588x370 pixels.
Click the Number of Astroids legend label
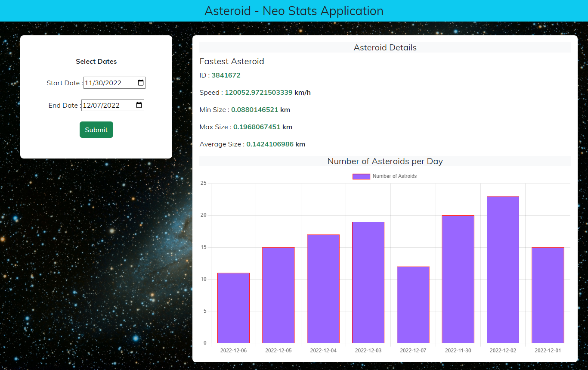[x=394, y=176]
